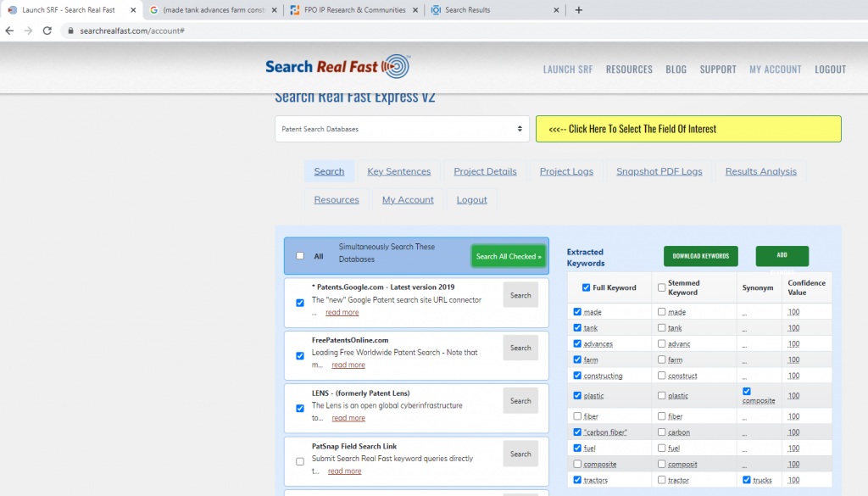Screen dimensions: 868x496
Task: Uncheck the full keyword "carbon fiber"
Action: pyautogui.click(x=577, y=432)
